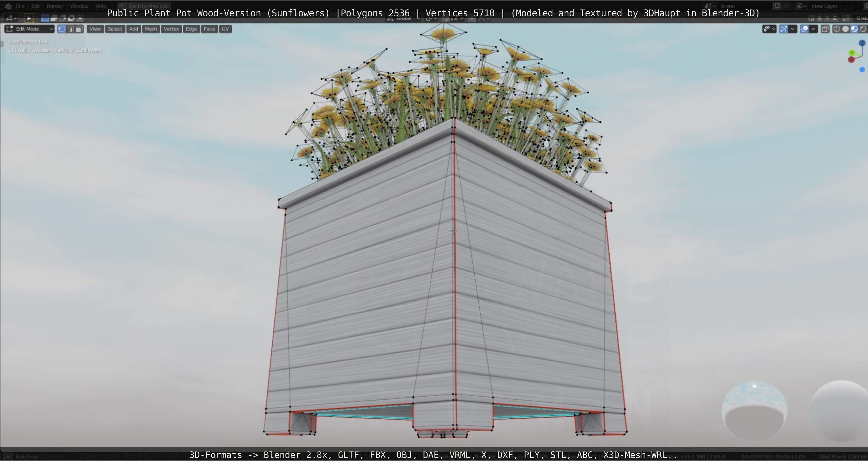Expand the overlays options dropdown arrow

tap(814, 29)
